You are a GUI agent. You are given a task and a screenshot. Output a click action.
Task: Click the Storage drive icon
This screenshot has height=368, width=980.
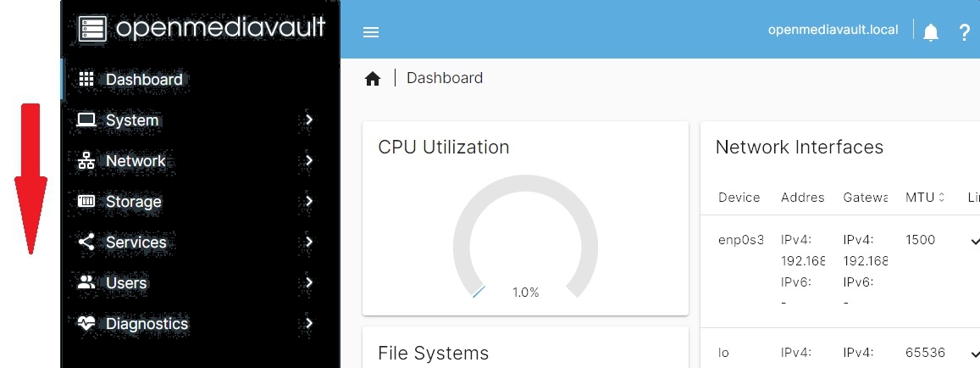86,201
